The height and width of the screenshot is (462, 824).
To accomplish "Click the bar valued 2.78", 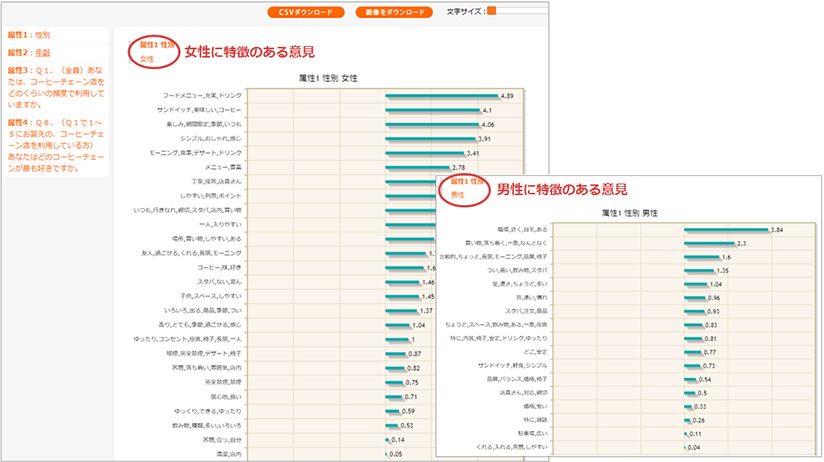I will click(418, 167).
